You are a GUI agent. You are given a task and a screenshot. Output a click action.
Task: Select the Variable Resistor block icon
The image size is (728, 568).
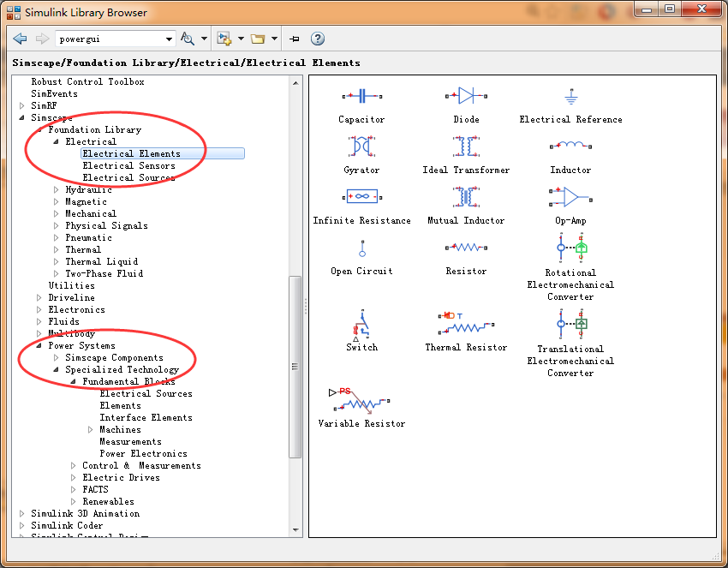(360, 400)
